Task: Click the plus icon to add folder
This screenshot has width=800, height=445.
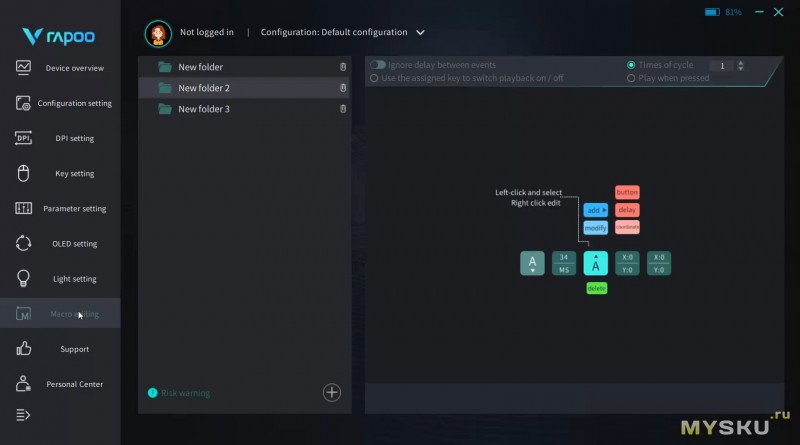Action: [332, 393]
